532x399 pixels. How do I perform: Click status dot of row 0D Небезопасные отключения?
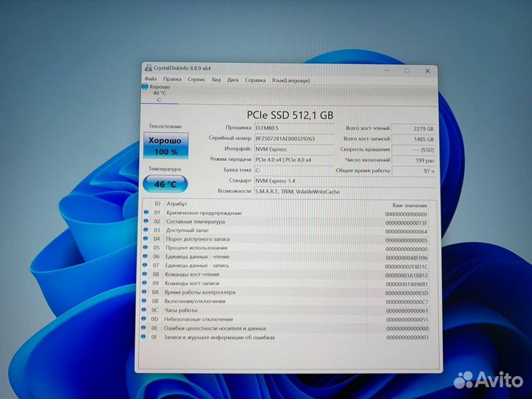pos(144,318)
